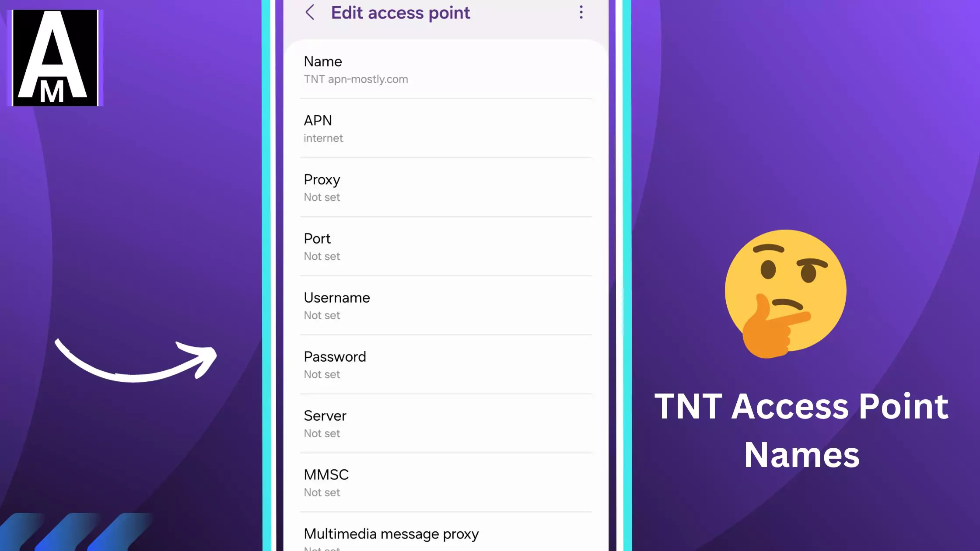Tap the back arrow navigation icon
980x551 pixels.
[x=310, y=12]
